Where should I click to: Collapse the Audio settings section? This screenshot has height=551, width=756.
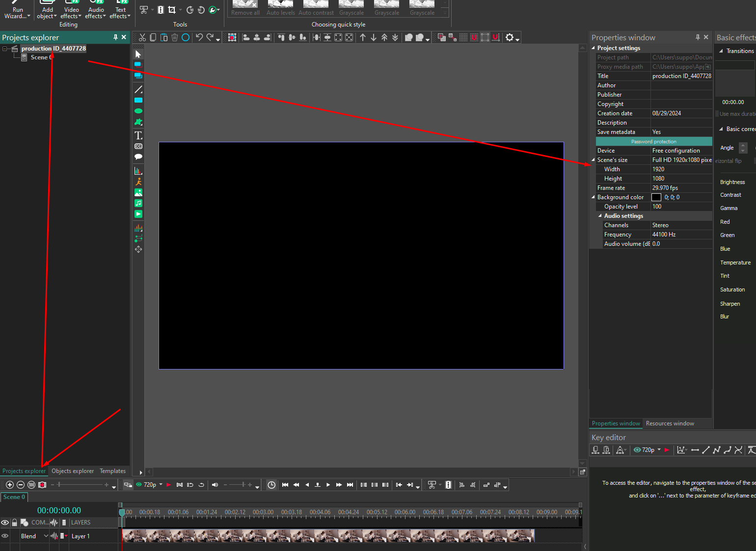pos(600,216)
